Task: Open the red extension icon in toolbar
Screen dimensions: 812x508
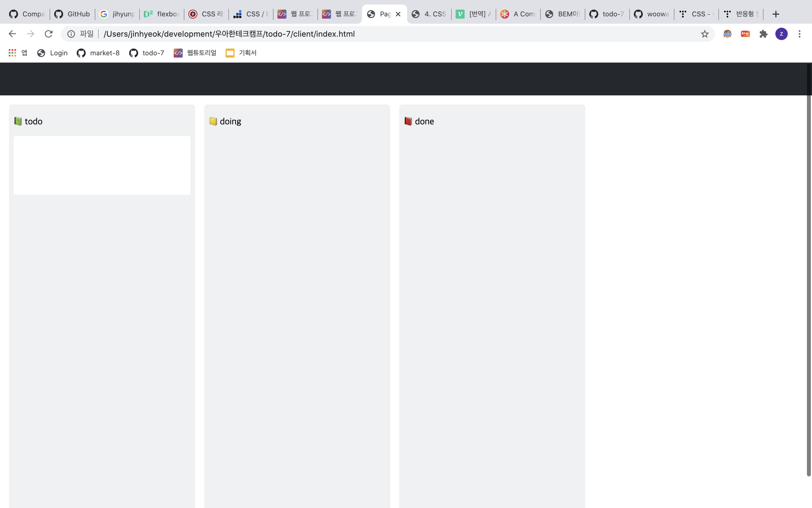Action: (x=745, y=34)
